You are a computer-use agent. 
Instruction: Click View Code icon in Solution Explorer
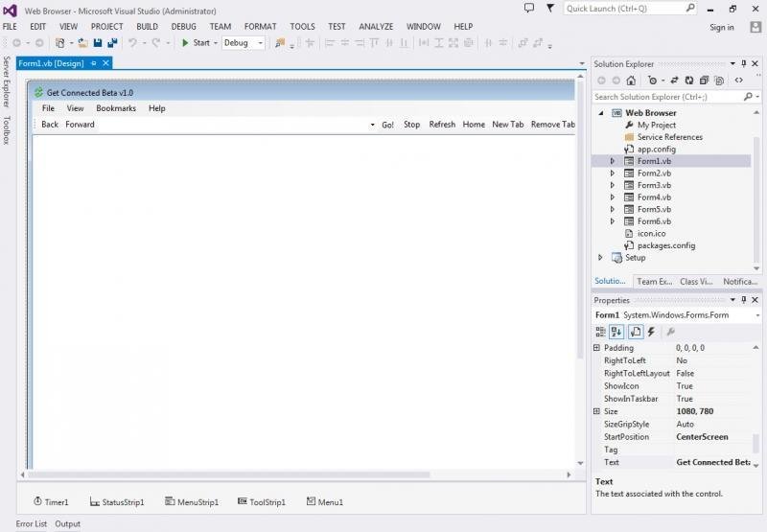(x=738, y=81)
